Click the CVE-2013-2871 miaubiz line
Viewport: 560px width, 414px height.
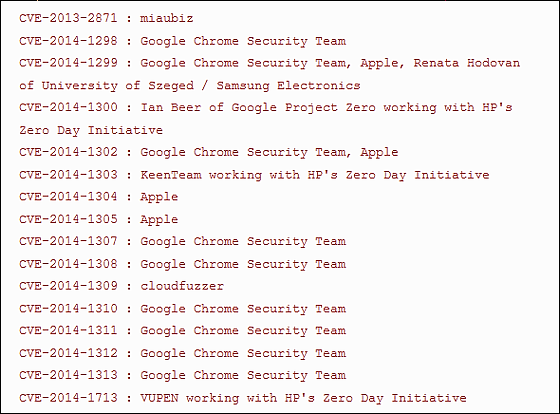106,18
